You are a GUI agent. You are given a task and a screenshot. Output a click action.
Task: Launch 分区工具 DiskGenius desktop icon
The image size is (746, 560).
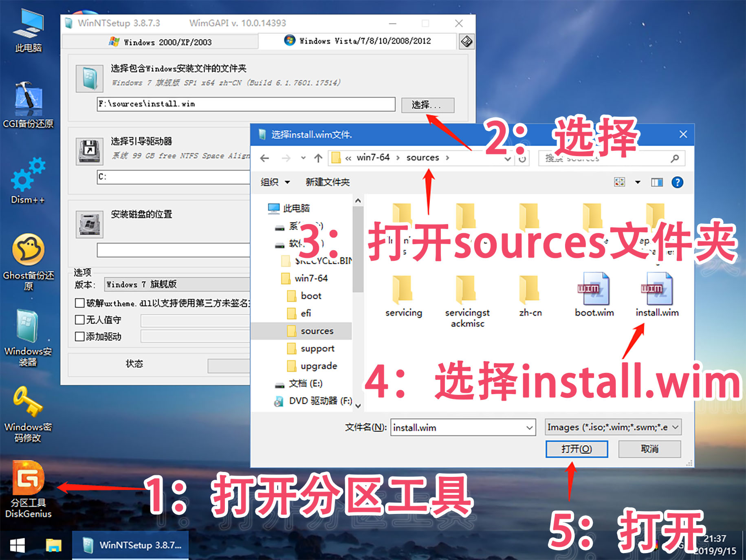point(28,489)
